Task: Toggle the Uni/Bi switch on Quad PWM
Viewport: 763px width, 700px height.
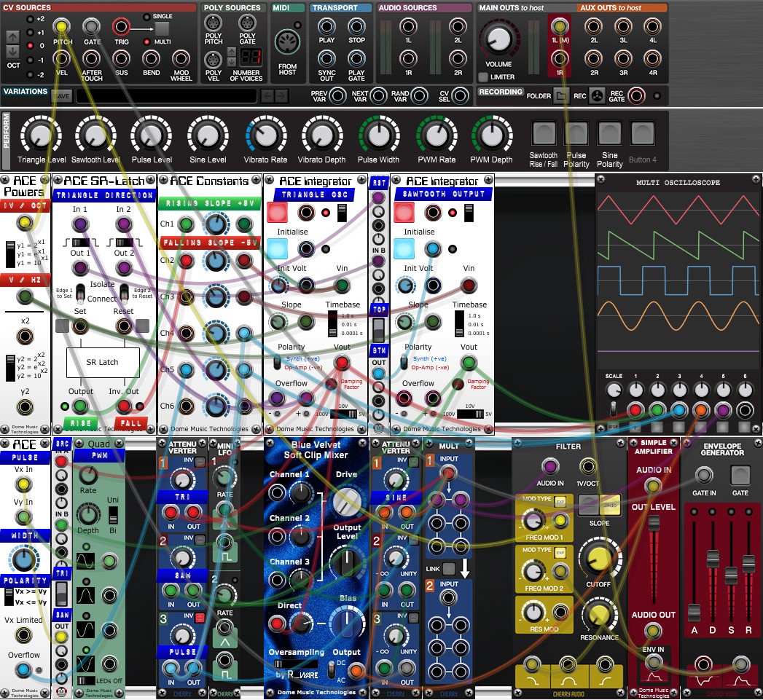Action: [x=113, y=515]
